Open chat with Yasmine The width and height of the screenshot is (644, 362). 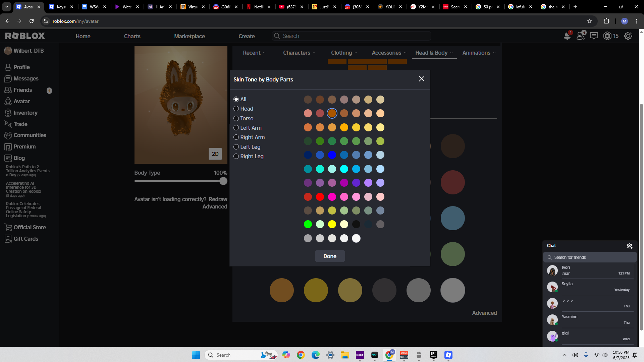click(590, 320)
